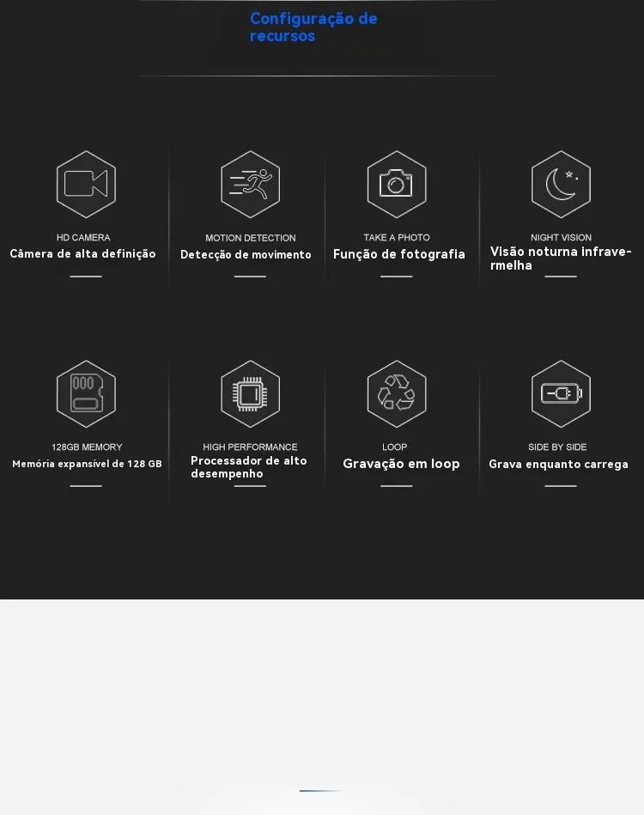
Task: Click the 'HIGH PERFORMANCE' small heading
Action: tap(250, 447)
